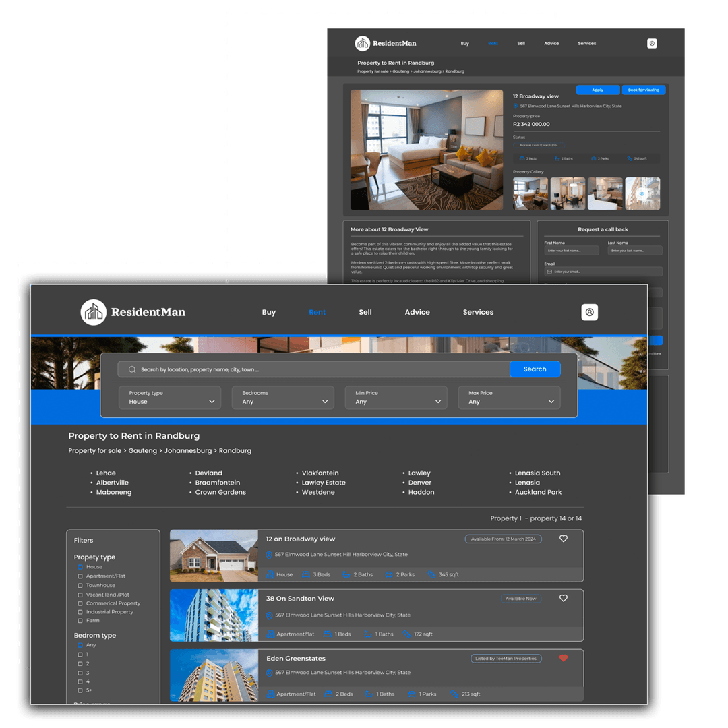Click Apply button in back window
The image size is (728, 728).
tap(597, 90)
